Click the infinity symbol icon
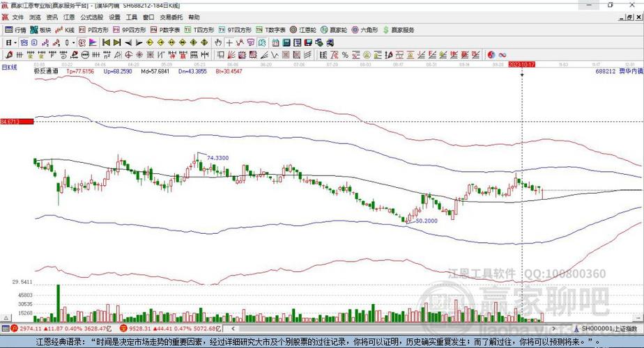 point(503,54)
